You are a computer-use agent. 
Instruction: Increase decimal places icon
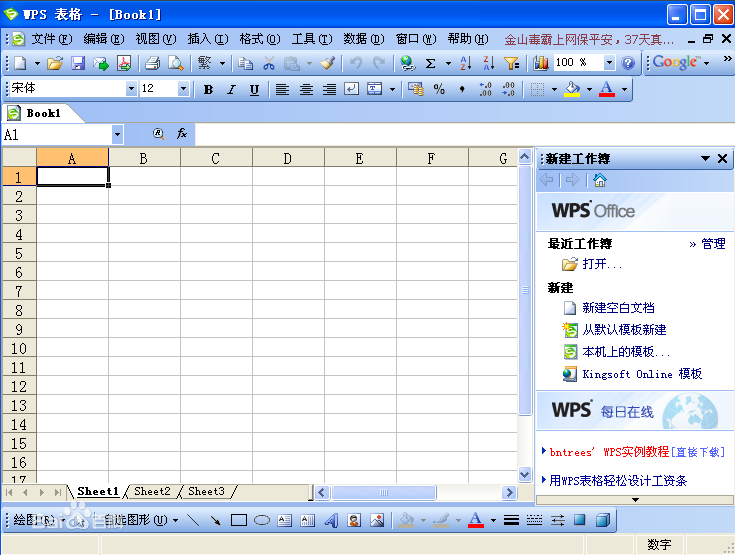pos(485,89)
